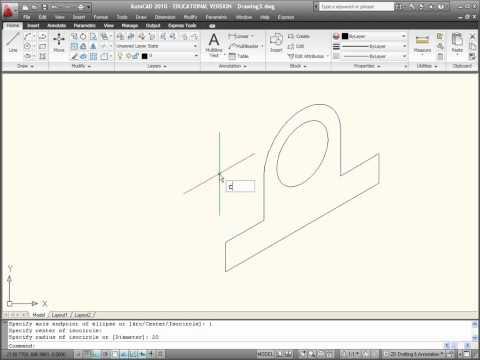480x360 pixels.
Task: Click the circle tool icon in Draw panel
Action: [28, 46]
